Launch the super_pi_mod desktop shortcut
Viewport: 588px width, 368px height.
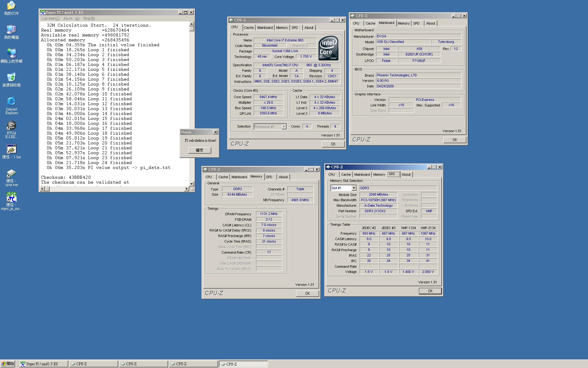click(11, 201)
